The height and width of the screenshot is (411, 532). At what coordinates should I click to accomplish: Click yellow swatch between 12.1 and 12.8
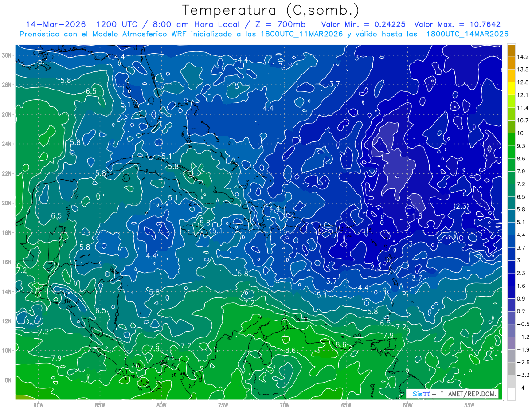tap(511, 89)
